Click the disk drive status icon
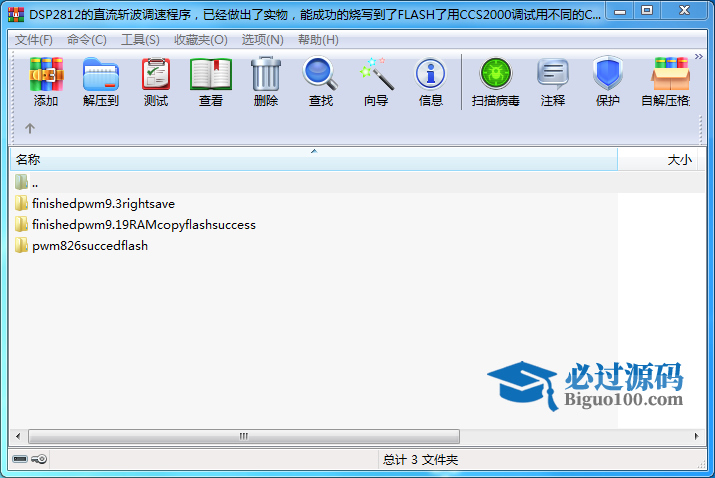Viewport: 715px width, 478px height. point(20,459)
